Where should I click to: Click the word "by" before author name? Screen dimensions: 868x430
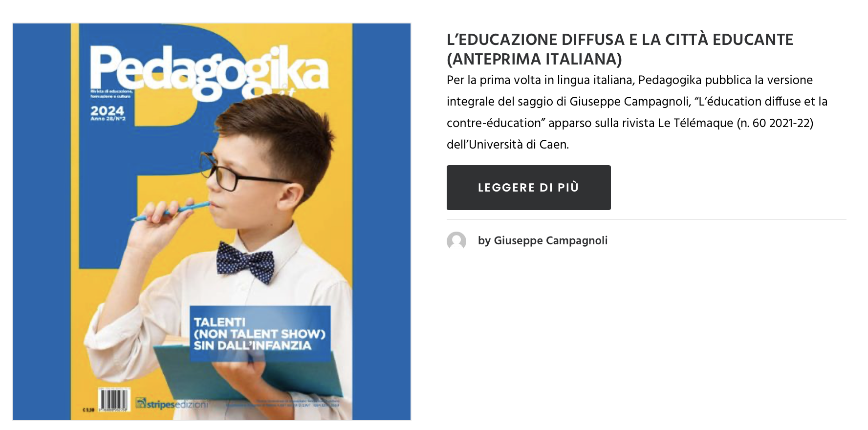pyautogui.click(x=484, y=241)
